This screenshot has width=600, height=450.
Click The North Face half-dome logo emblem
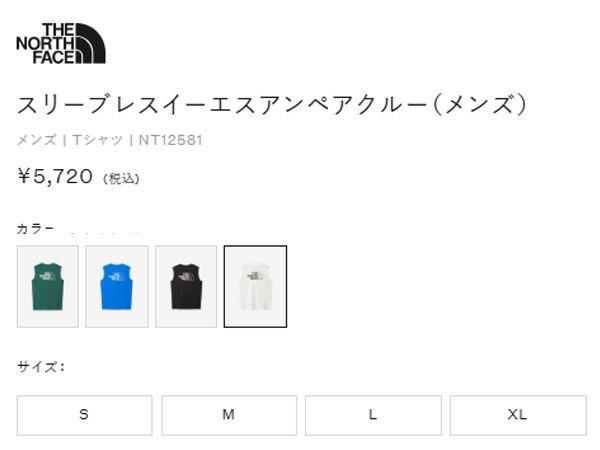[90, 43]
